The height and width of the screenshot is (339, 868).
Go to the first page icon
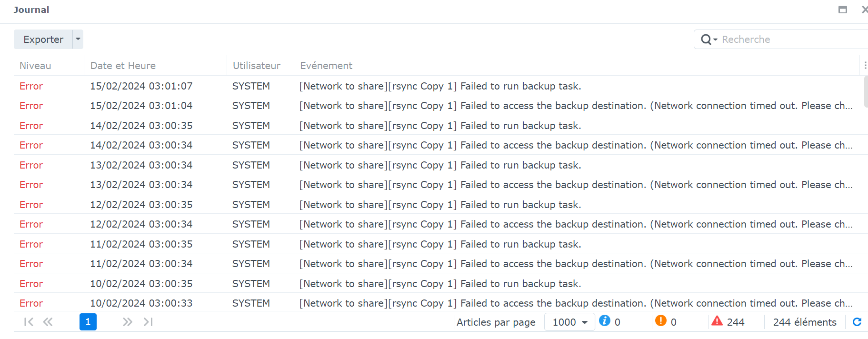29,322
